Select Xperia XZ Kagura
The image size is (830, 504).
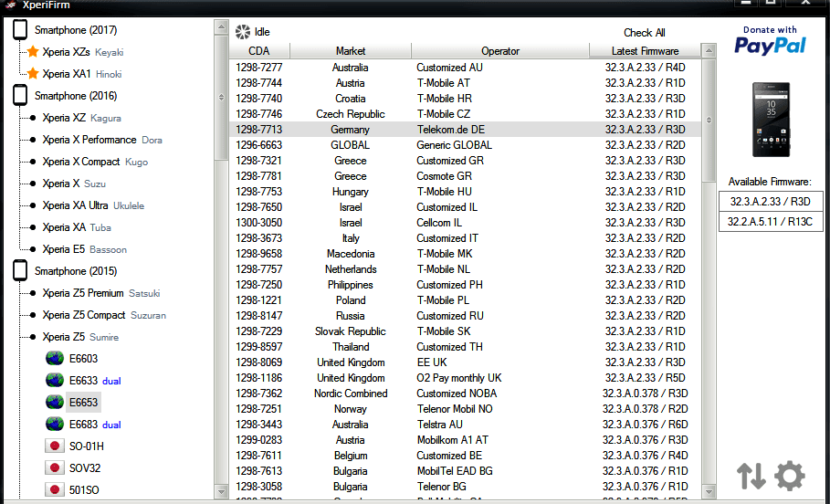(x=82, y=118)
